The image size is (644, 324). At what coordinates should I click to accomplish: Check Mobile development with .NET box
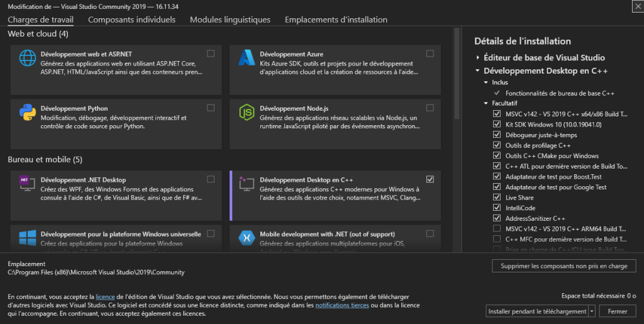(x=430, y=233)
